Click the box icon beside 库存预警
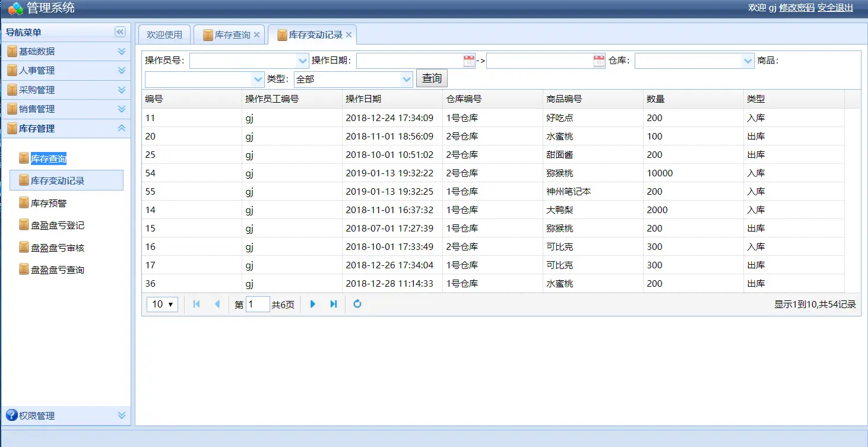 pos(24,203)
